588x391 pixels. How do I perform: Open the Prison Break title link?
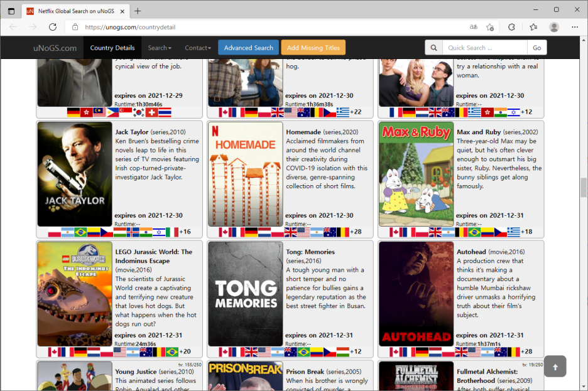coord(305,372)
